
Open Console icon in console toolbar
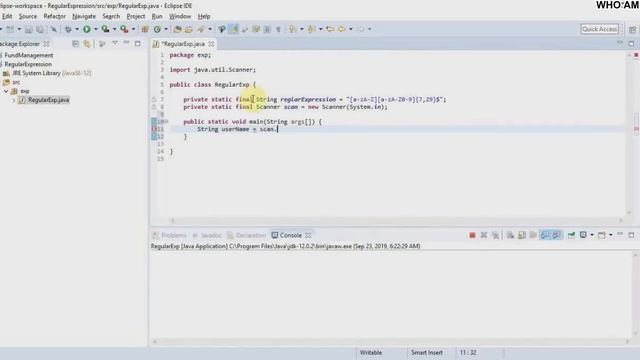602,235
